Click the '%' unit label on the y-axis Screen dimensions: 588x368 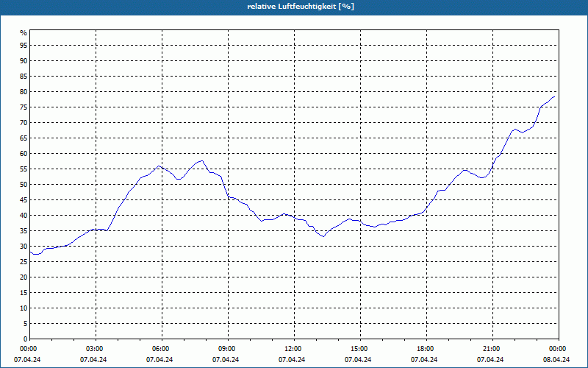(24, 33)
